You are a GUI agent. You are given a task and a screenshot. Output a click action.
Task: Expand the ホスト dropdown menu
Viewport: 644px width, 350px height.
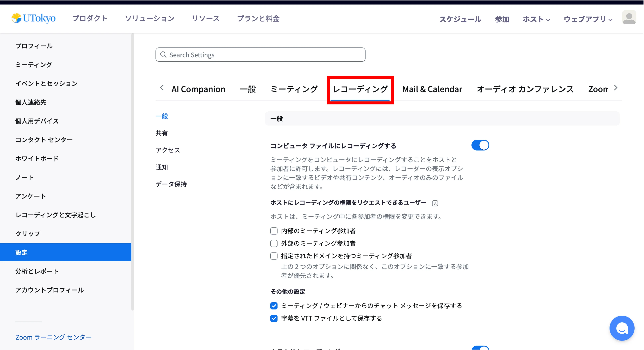click(x=536, y=19)
